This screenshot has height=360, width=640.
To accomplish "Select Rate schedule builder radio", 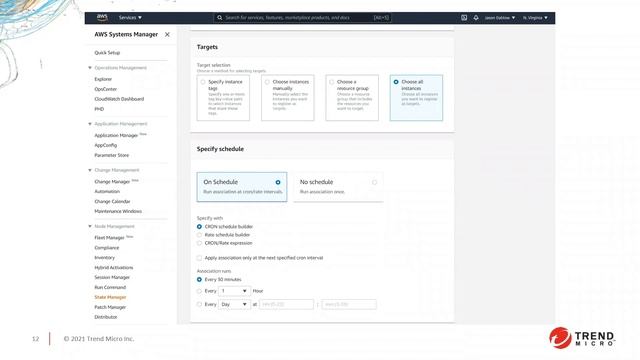I will point(199,235).
